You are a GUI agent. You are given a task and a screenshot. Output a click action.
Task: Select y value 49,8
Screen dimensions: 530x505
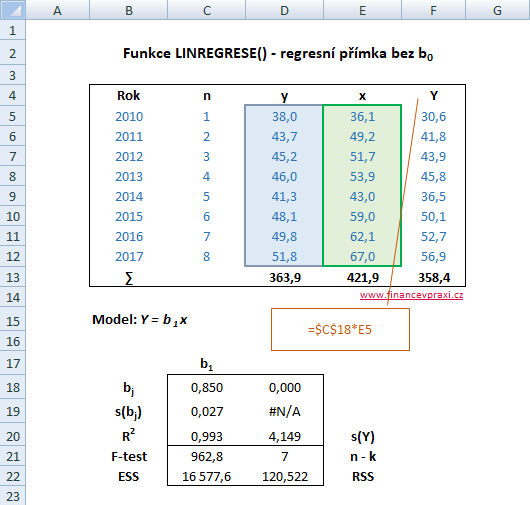tap(285, 236)
